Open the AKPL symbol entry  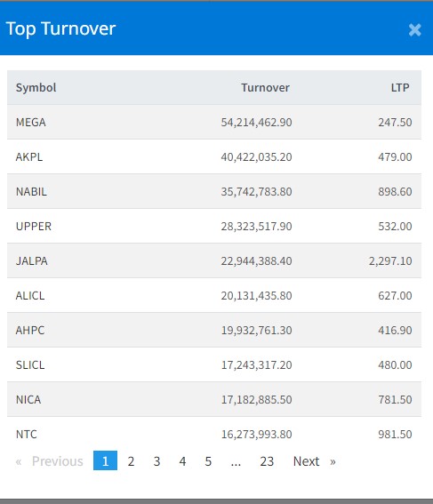click(29, 156)
